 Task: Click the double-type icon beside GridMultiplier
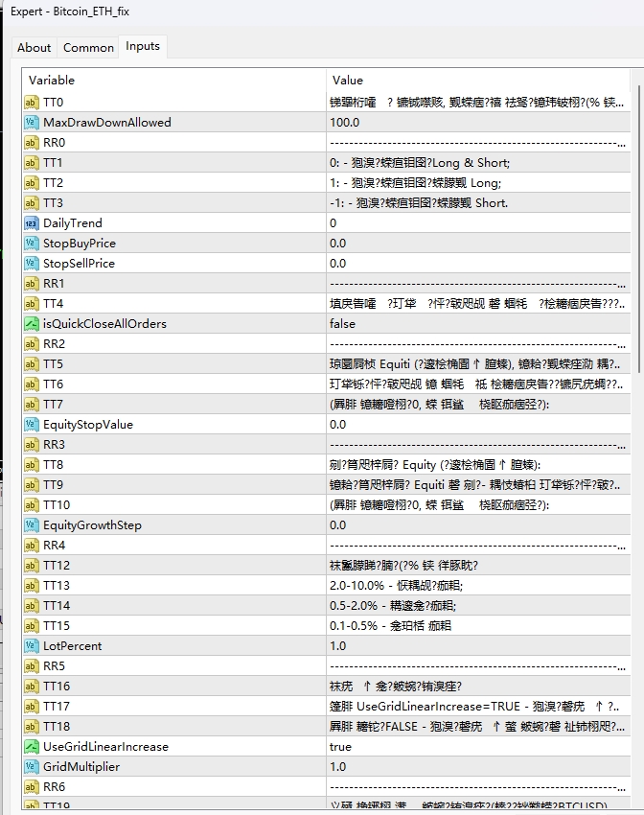(x=32, y=767)
